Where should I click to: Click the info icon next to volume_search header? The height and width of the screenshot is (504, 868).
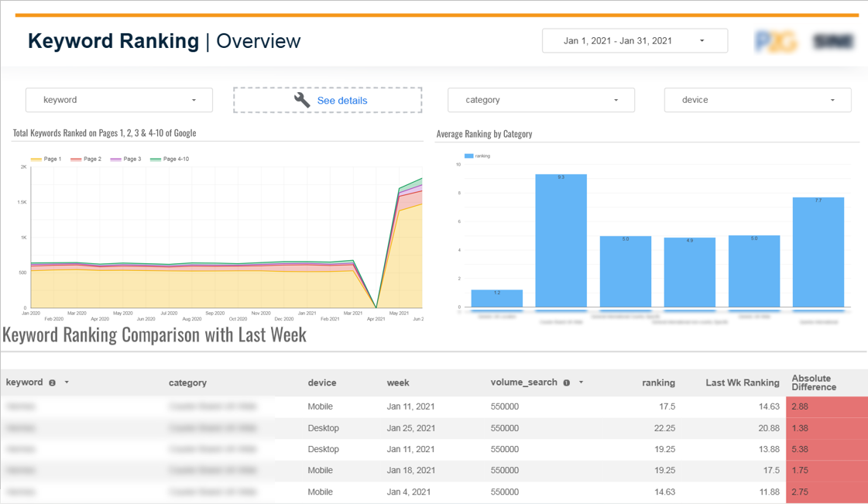567,382
